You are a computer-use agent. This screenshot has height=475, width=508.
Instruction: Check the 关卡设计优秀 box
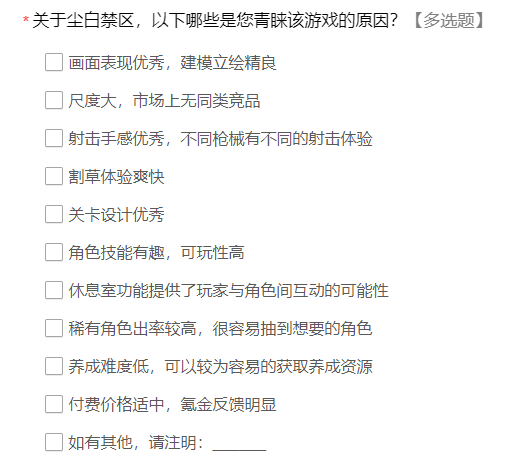click(x=54, y=214)
